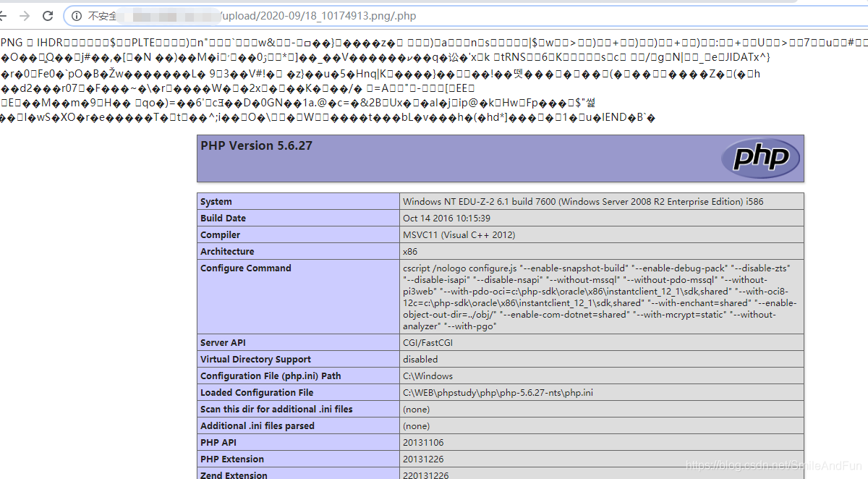868x479 pixels.
Task: Click the Virtual Directory Support label
Action: pyautogui.click(x=255, y=360)
